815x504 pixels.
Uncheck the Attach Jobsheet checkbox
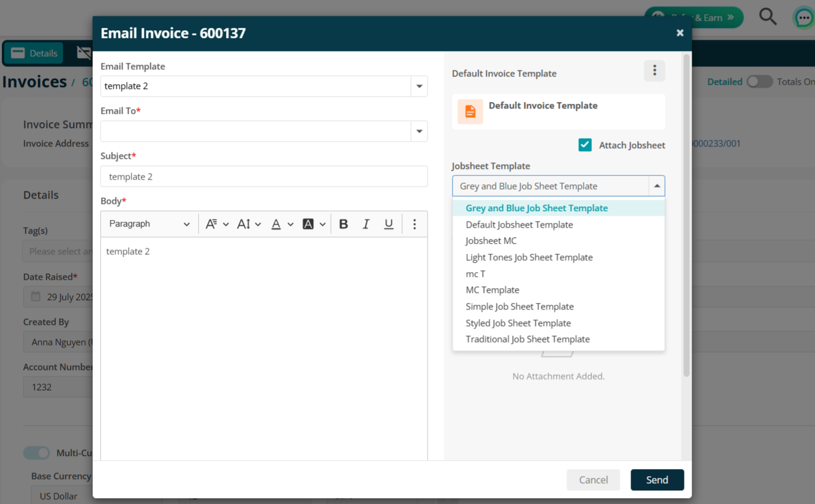[585, 145]
